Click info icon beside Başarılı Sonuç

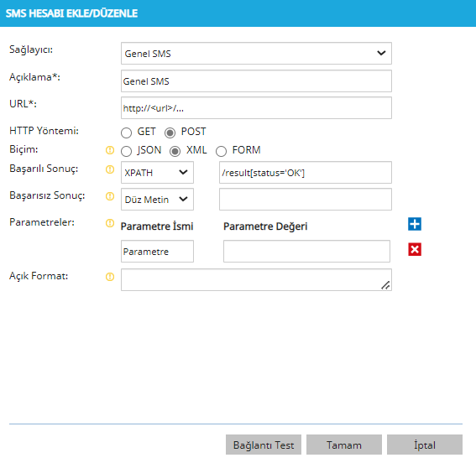(x=110, y=169)
